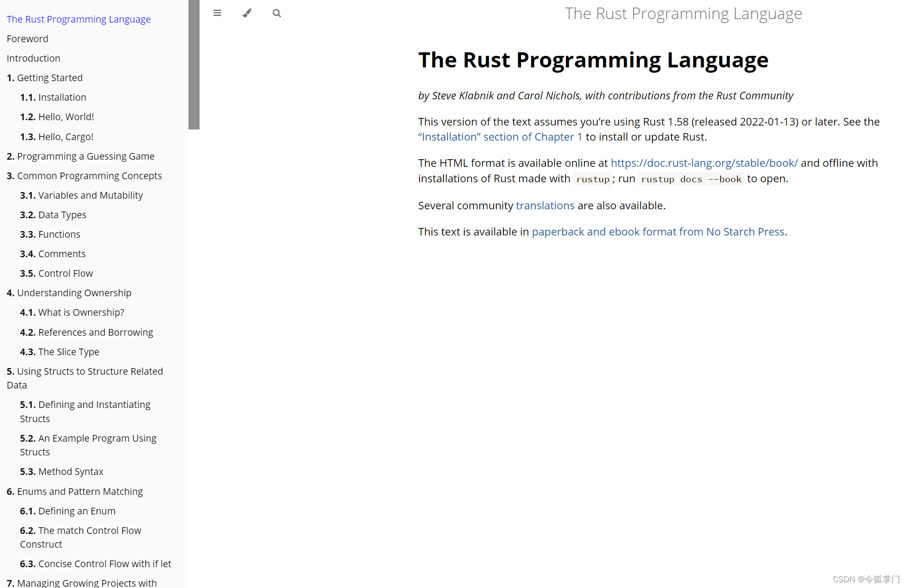The image size is (906, 588).
Task: Open the doc.rust-lang.org/stable/book link
Action: click(x=704, y=163)
